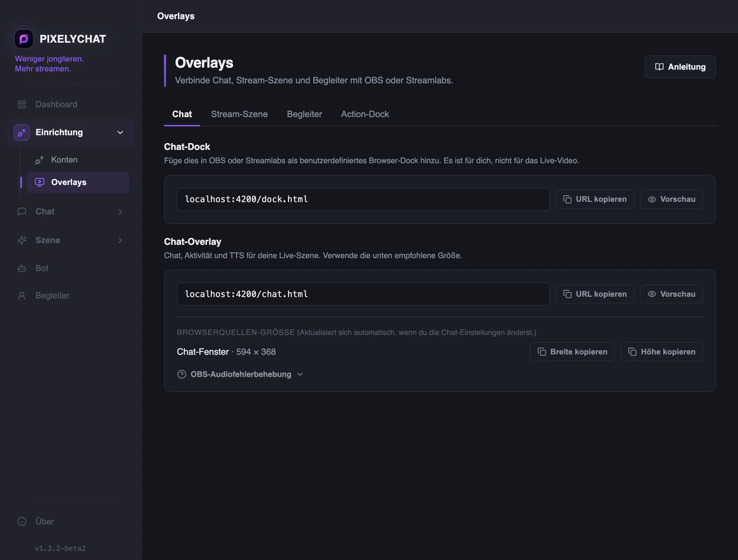
Task: Click eye icon for Chat-Dock Vorschau
Action: click(x=652, y=199)
